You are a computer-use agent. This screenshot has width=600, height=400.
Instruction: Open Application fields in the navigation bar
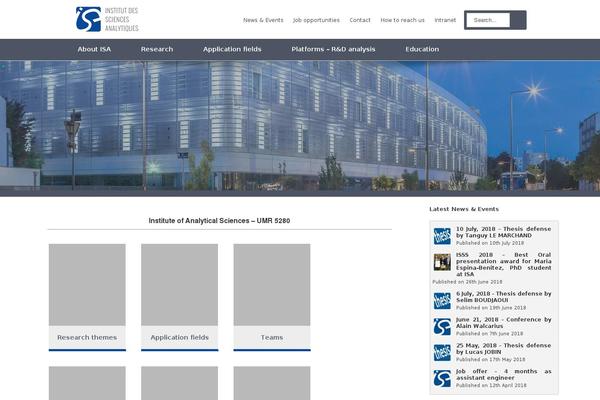(232, 49)
